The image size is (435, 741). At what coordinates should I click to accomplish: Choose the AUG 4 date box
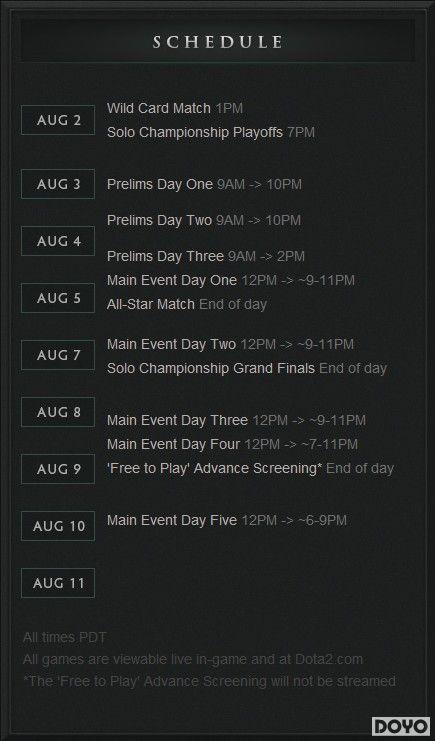coord(58,241)
